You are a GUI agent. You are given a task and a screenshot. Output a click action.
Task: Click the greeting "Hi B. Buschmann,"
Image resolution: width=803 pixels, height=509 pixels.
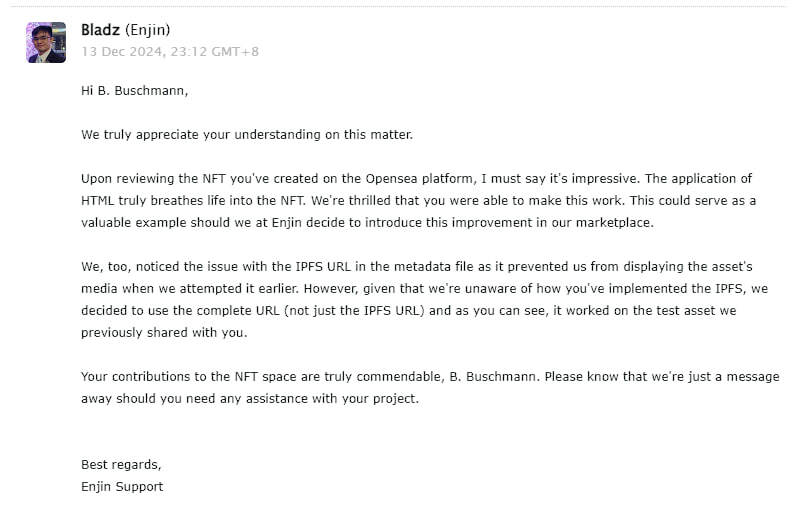coord(134,91)
